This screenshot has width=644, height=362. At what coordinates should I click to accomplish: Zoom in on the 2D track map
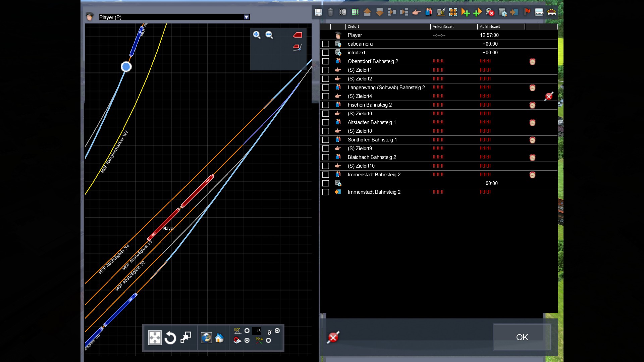click(x=257, y=35)
